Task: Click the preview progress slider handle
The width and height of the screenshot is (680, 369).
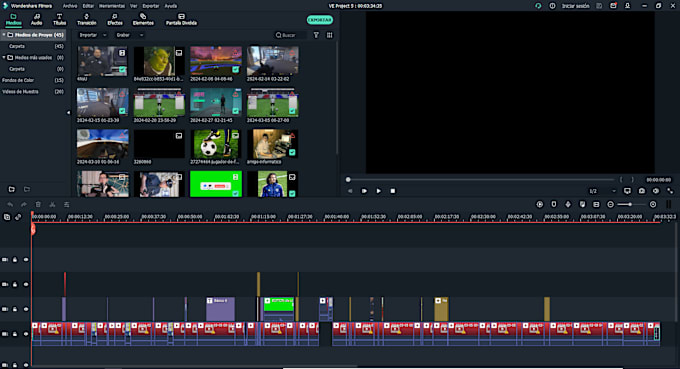Action: 348,180
